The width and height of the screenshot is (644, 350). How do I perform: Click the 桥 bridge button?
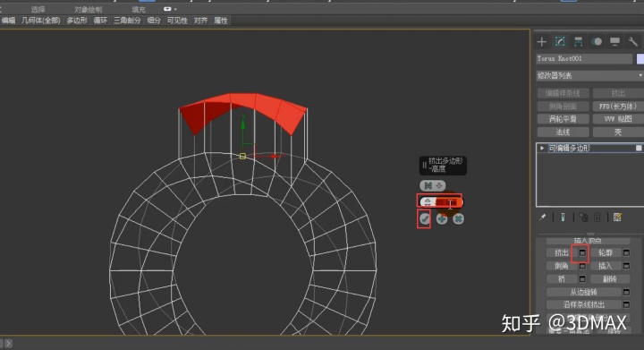(562, 279)
